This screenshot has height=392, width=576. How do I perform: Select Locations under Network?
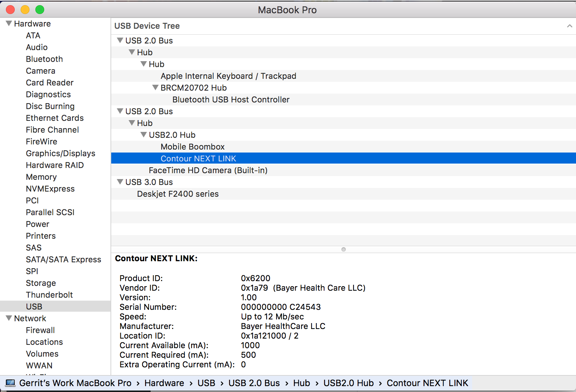point(45,342)
